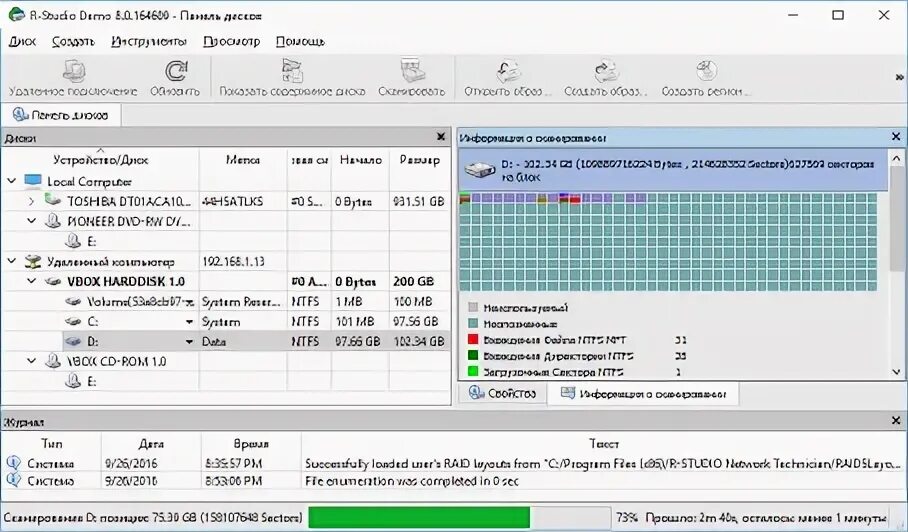Screen dimensions: 908x532
Task: Switch to the Disk Panel tab
Action: pyautogui.click(x=61, y=115)
